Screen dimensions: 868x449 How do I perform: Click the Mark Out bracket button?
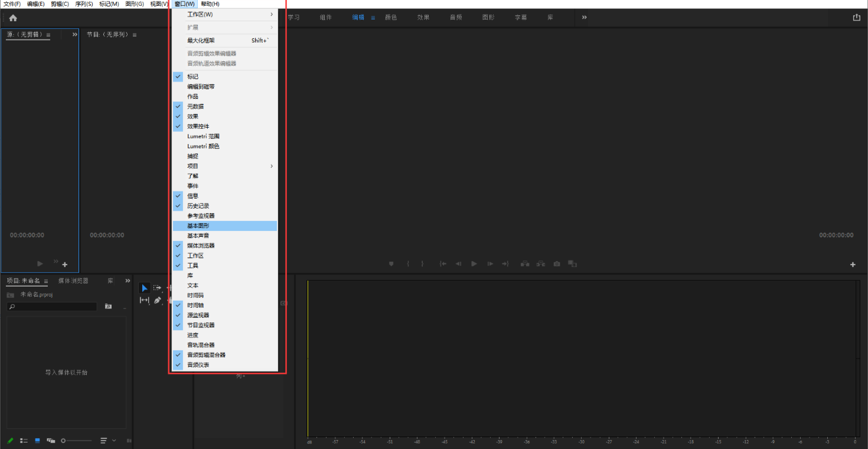422,264
